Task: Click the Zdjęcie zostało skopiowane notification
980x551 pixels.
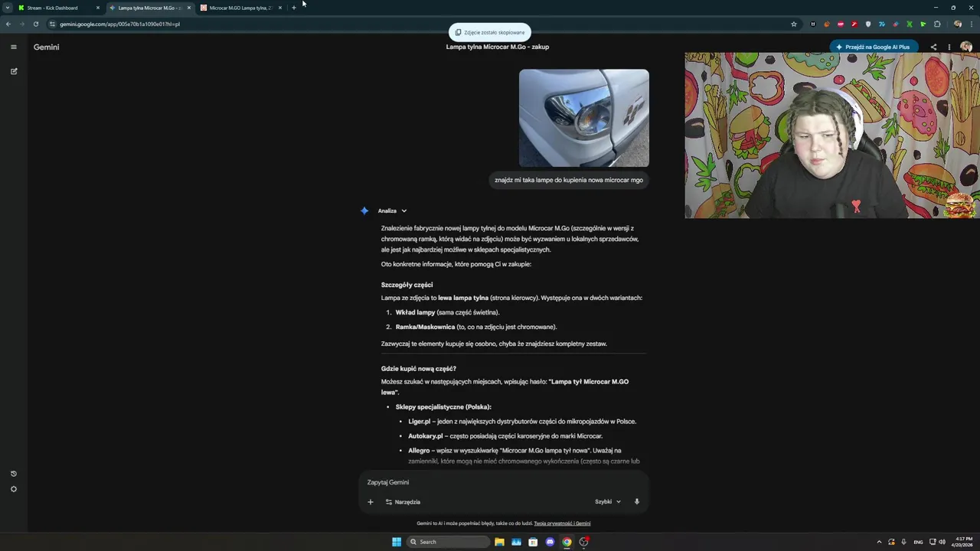Action: (x=490, y=32)
